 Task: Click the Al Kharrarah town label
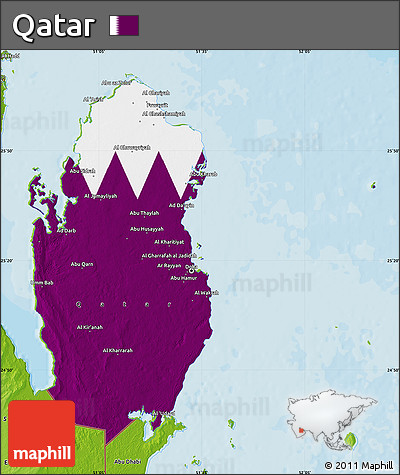click(x=118, y=350)
